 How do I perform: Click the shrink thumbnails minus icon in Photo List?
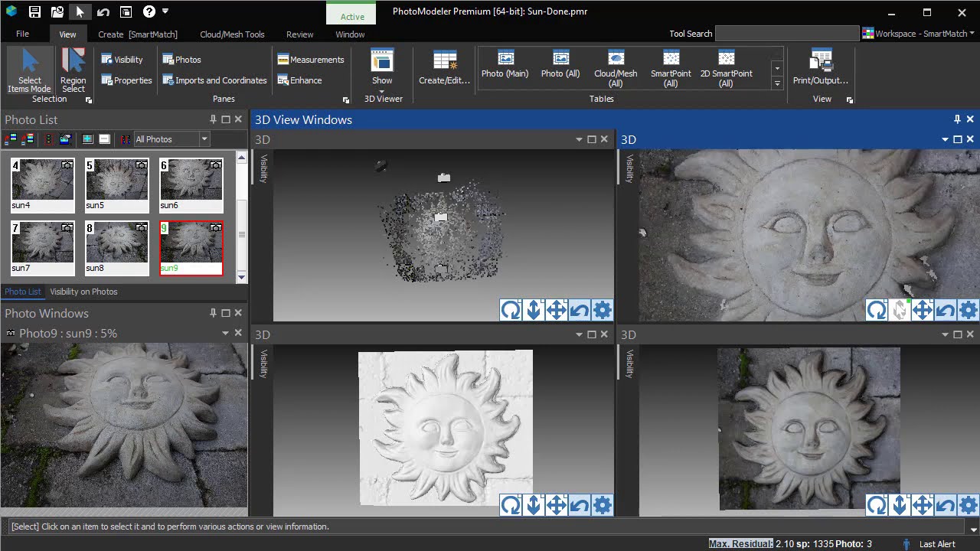[105, 139]
